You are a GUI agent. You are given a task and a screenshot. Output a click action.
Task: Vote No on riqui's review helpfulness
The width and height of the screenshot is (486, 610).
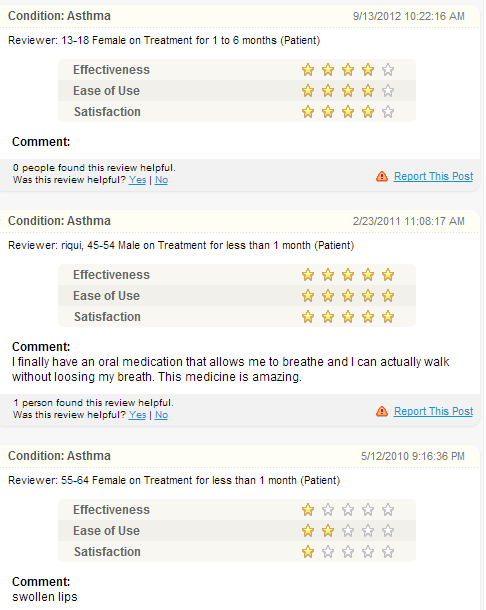(x=161, y=415)
